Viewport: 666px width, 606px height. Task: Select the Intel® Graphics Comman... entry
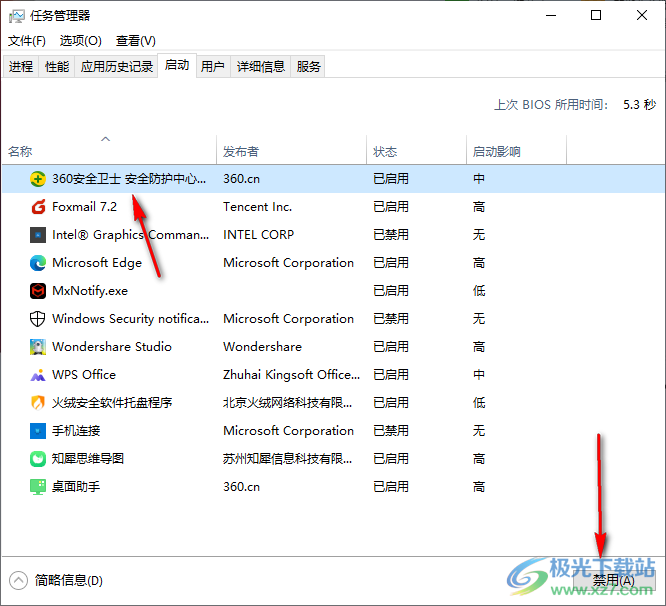point(130,235)
